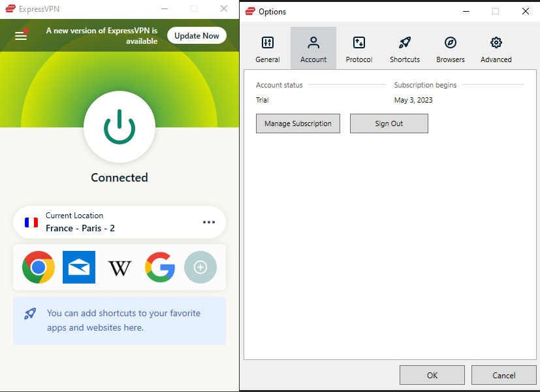The width and height of the screenshot is (540, 392).
Task: Click the France flag icon
Action: point(31,223)
